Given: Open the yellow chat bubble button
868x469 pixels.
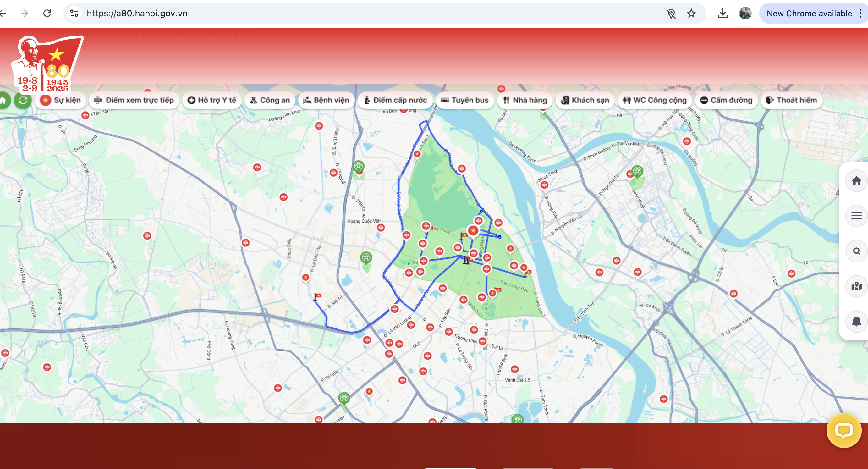Looking at the screenshot, I should point(843,430).
